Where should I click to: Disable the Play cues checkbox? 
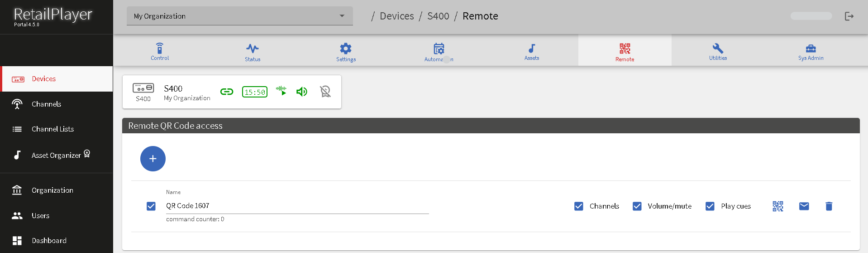pyautogui.click(x=710, y=206)
